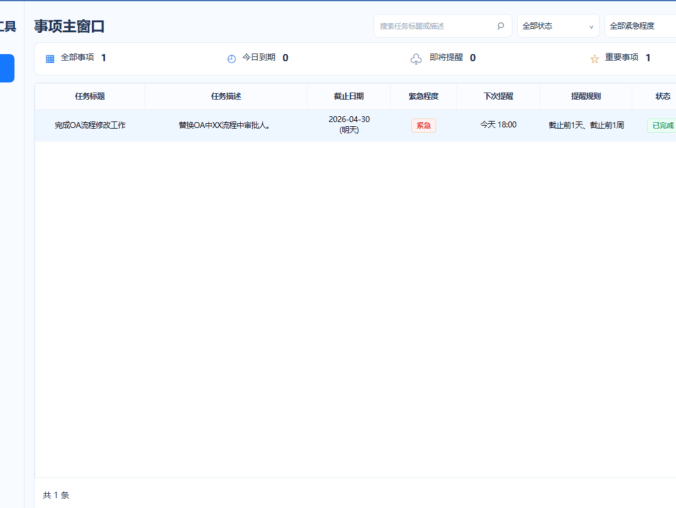Click the 任务标题 column header
Image resolution: width=676 pixels, height=508 pixels.
coord(90,96)
